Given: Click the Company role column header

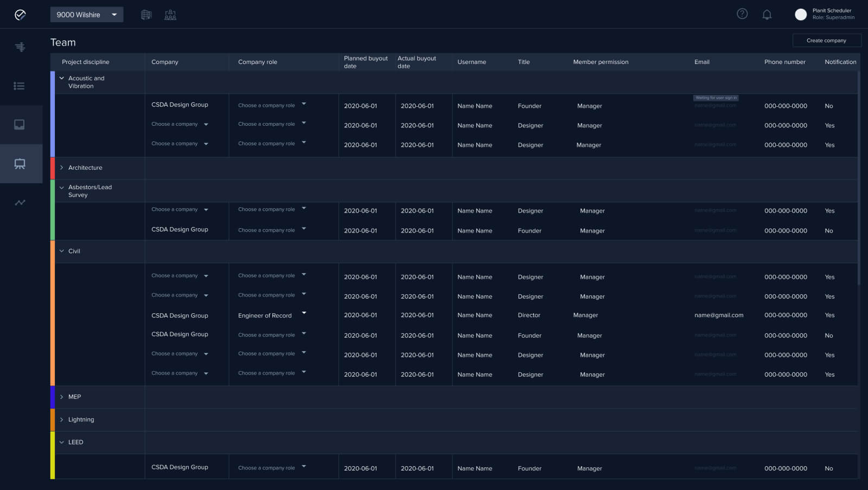Looking at the screenshot, I should [258, 62].
